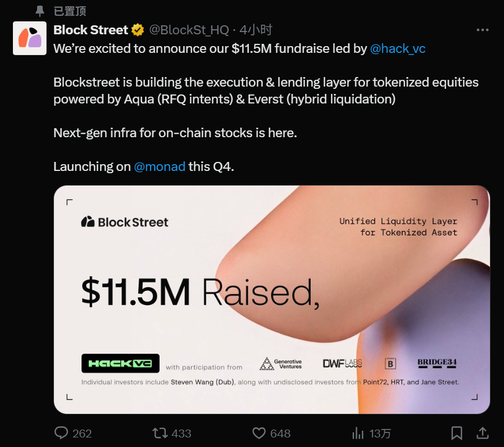Open the @hack_vc mention link
The height and width of the screenshot is (447, 504).
point(397,49)
